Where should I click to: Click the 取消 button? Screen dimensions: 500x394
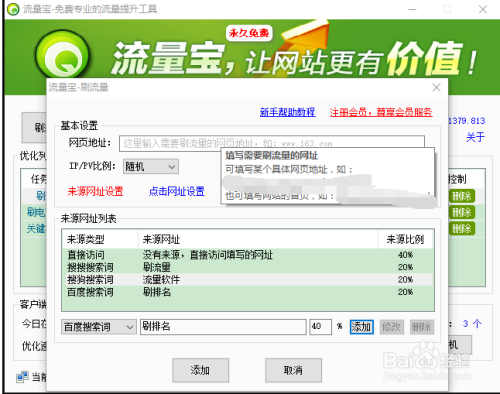click(x=293, y=370)
